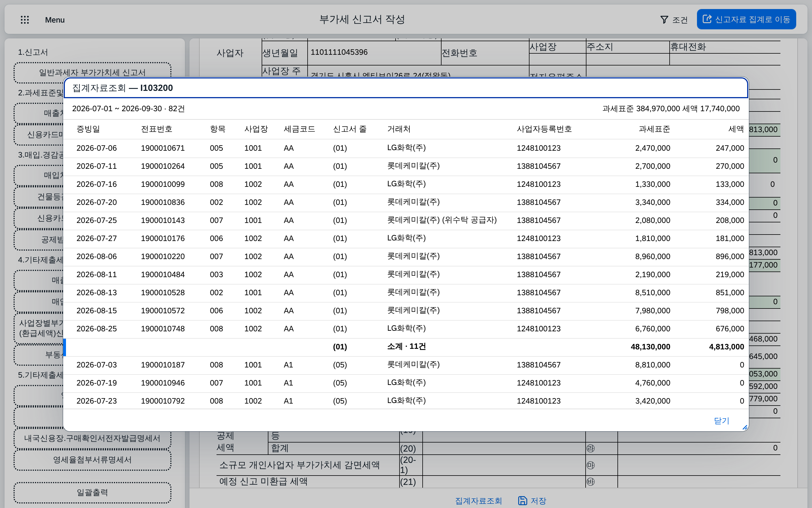812x508 pixels.
Task: Select voucher number 1900010220
Action: (x=163, y=257)
